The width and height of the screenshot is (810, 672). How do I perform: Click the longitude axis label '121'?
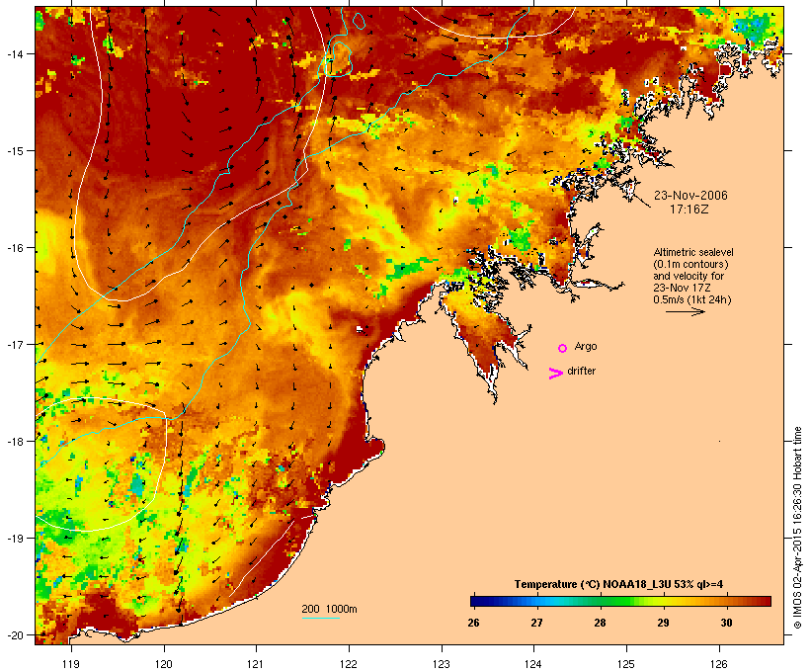coord(256,664)
